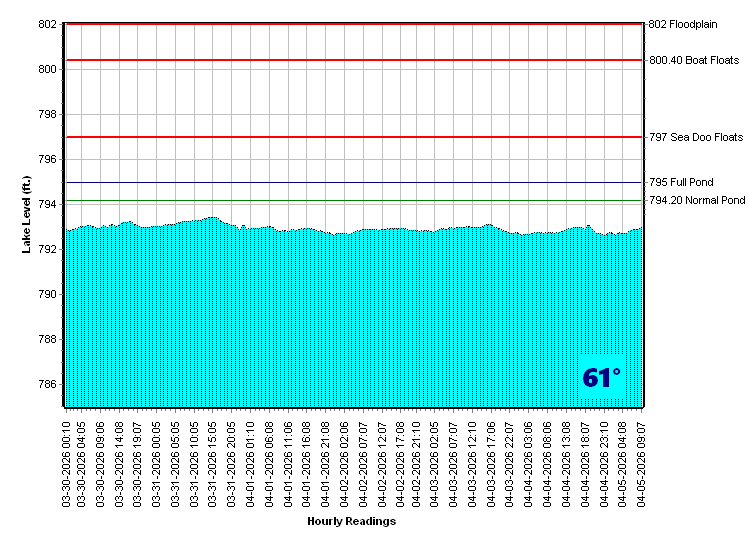Click the red Boat Floats line
The width and height of the screenshot is (750, 550).
pyautogui.click(x=350, y=60)
